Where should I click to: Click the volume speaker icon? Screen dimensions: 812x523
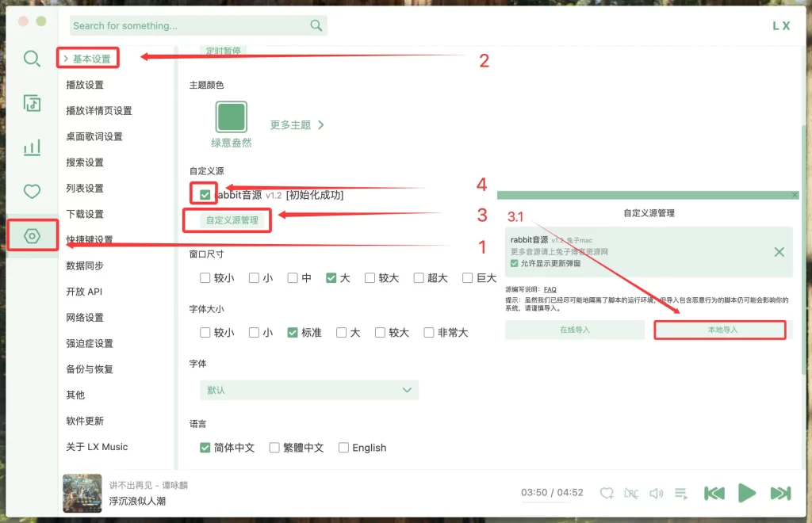pyautogui.click(x=656, y=493)
